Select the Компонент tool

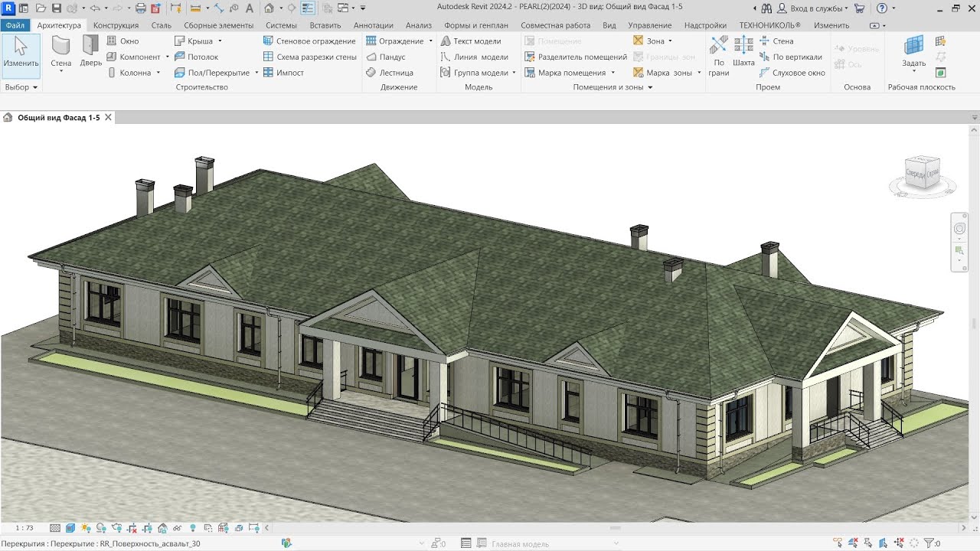click(x=134, y=57)
